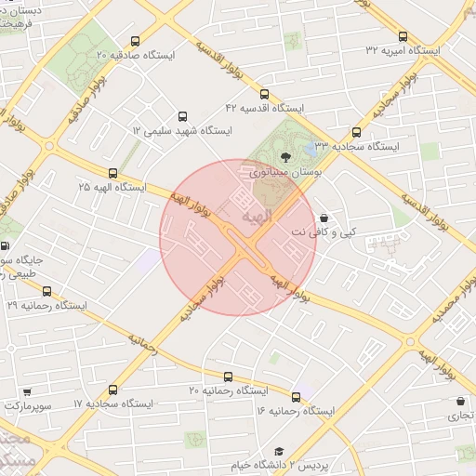Open the ایستگاه رحمانیه ۱۶ bus stop marker
Image resolution: width=476 pixels, height=476 pixels.
[297, 397]
